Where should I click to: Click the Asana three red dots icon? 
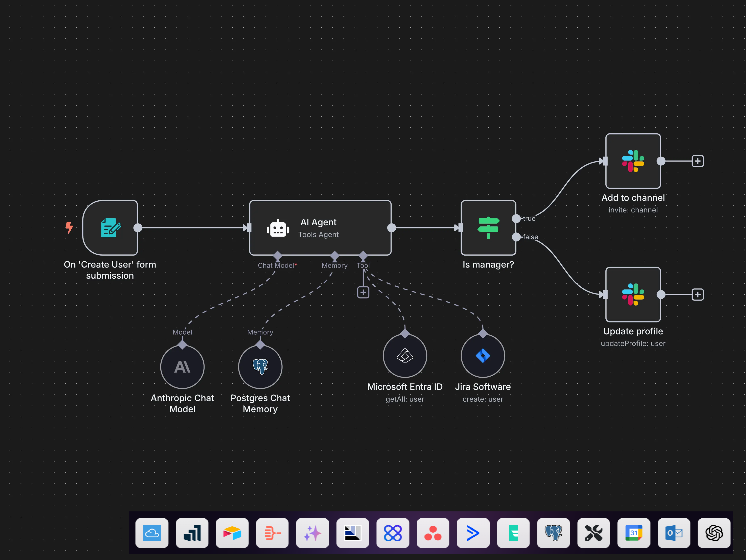click(433, 533)
